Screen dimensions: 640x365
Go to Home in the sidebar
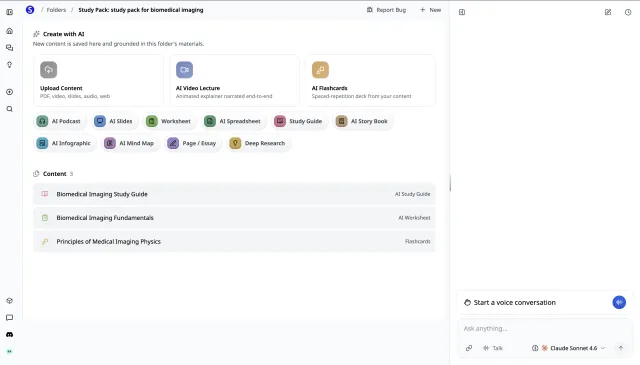point(9,31)
